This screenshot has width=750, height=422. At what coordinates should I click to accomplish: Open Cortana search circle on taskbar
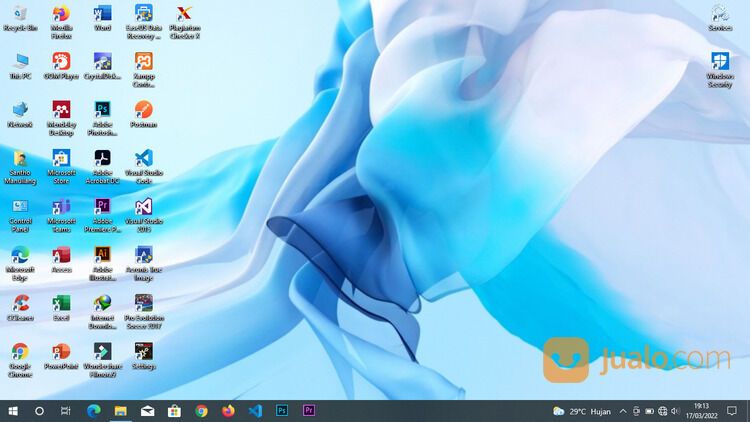[39, 411]
